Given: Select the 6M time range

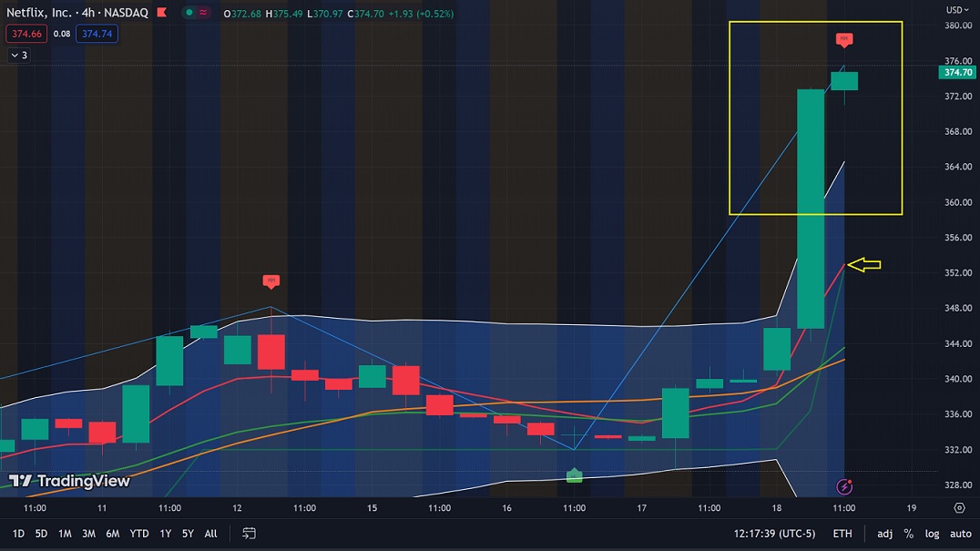Looking at the screenshot, I should (113, 534).
